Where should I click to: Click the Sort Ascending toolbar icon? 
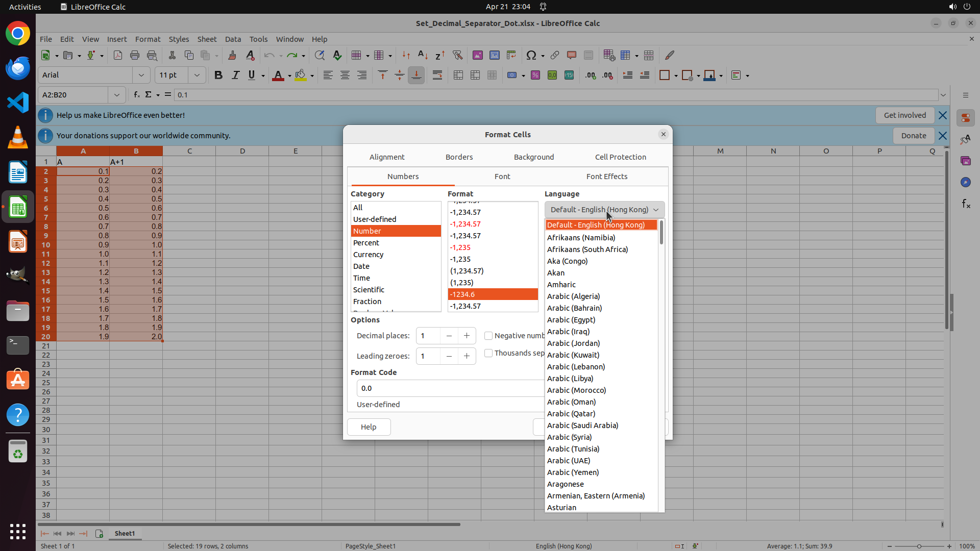click(x=423, y=55)
